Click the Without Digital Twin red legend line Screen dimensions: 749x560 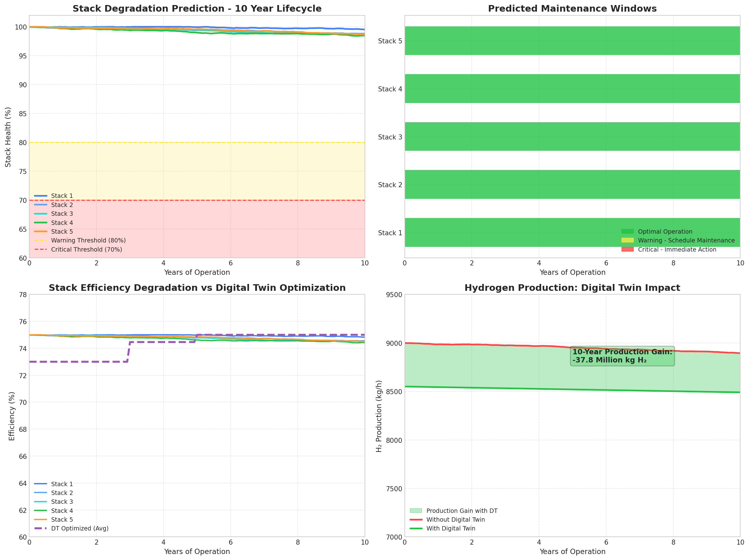tap(416, 519)
